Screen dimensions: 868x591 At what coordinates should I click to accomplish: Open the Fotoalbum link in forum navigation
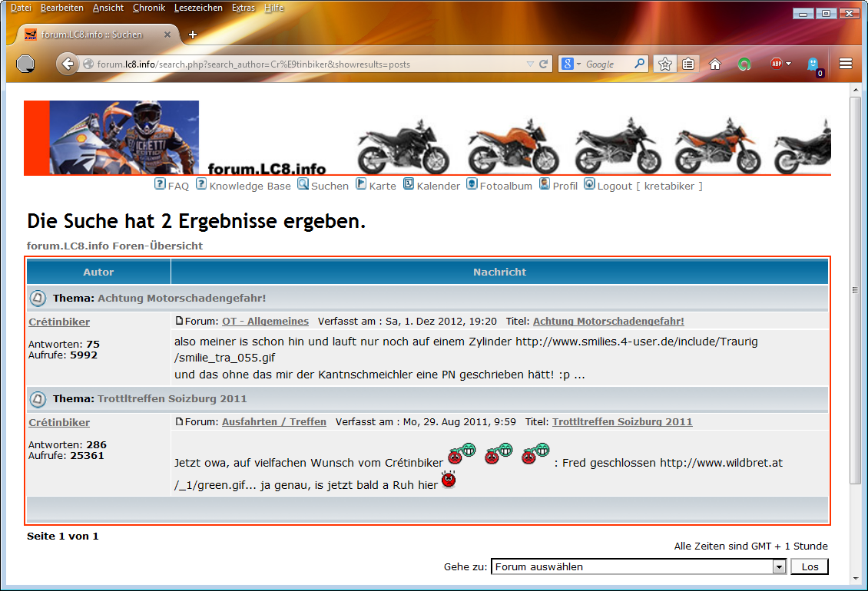tap(505, 186)
